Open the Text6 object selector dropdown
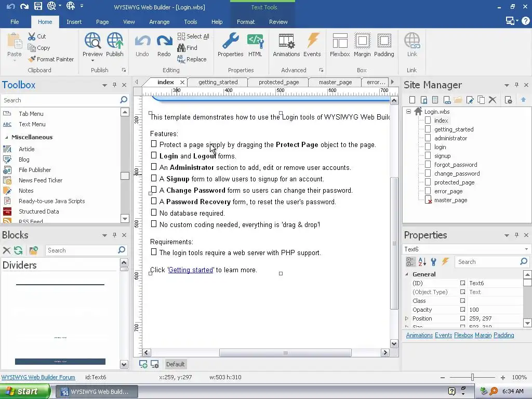 click(526, 249)
